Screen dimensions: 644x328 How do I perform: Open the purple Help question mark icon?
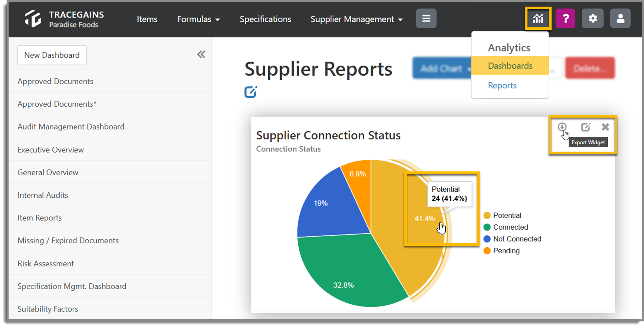tap(565, 18)
